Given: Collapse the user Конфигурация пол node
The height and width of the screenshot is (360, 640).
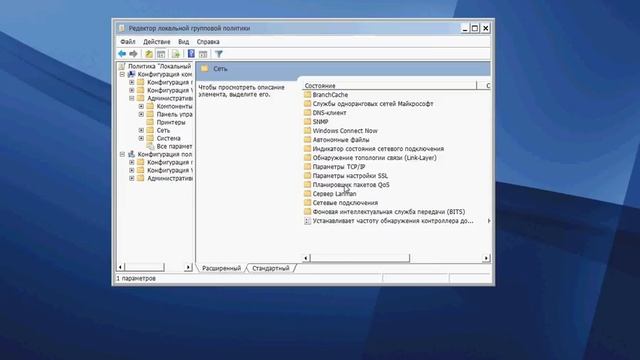Looking at the screenshot, I should click(122, 154).
